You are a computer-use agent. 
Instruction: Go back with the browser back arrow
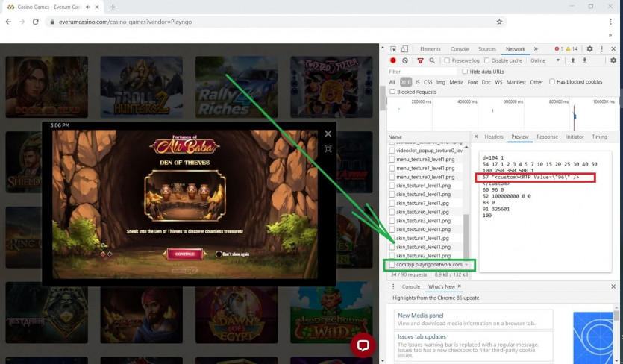pyautogui.click(x=9, y=22)
